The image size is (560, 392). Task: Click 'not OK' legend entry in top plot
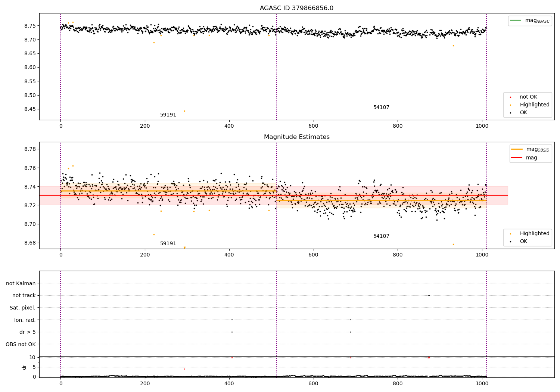(528, 97)
